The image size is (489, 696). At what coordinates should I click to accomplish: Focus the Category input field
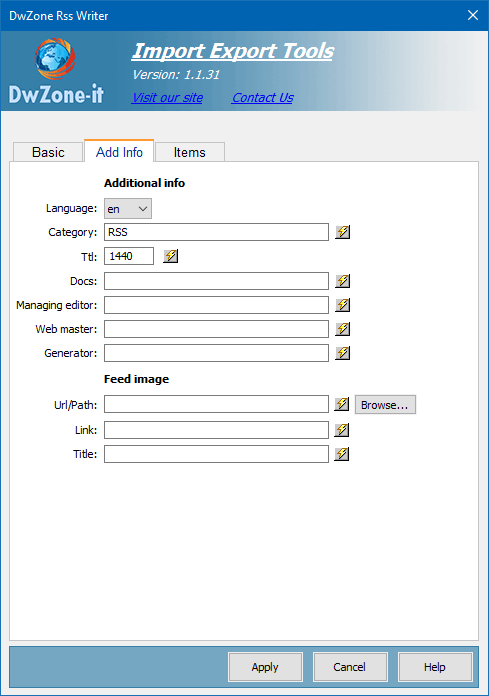coord(217,232)
